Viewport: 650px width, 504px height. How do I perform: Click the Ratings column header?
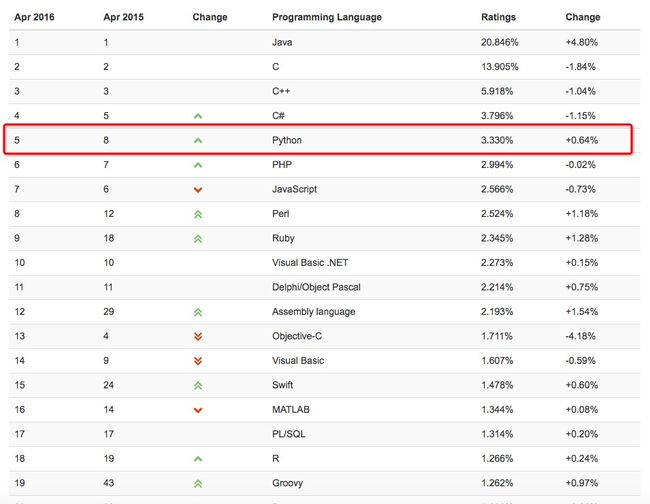click(x=499, y=17)
